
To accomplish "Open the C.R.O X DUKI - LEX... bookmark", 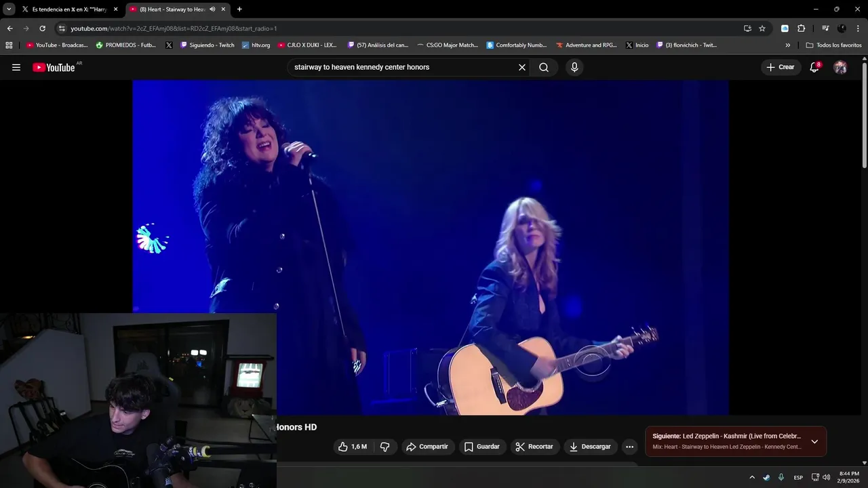I will coord(307,45).
